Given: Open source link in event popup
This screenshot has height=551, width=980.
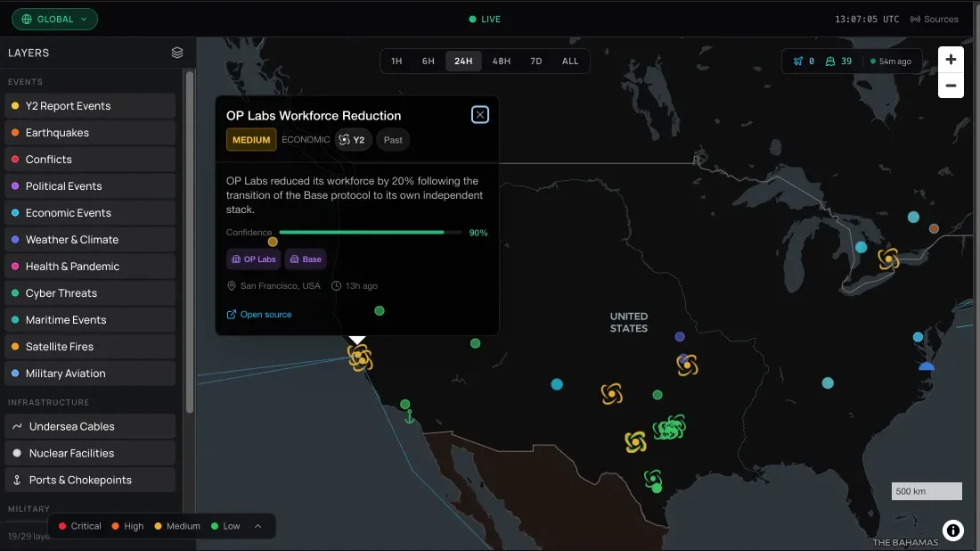Looking at the screenshot, I should (259, 314).
